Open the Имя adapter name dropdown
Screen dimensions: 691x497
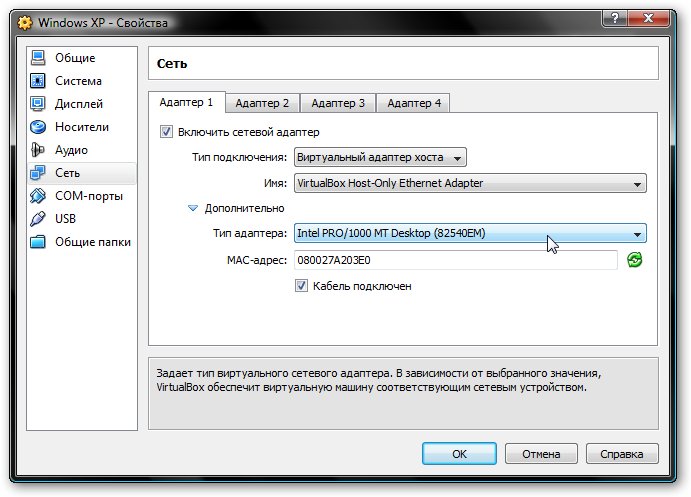(x=470, y=183)
